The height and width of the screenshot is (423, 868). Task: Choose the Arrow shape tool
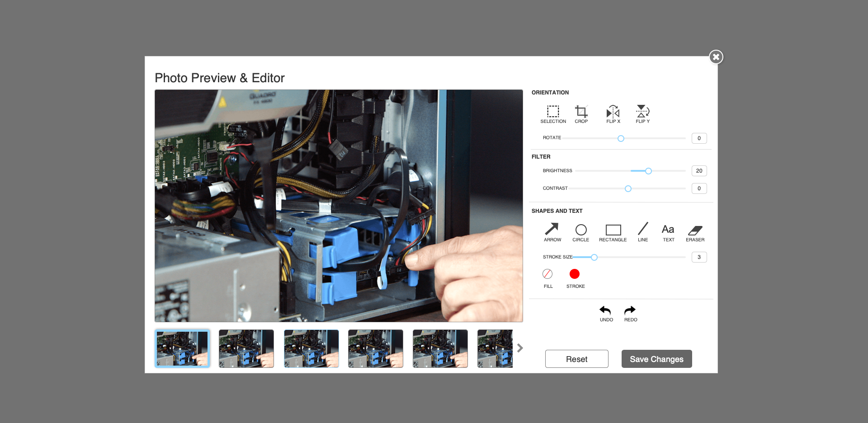(x=552, y=232)
